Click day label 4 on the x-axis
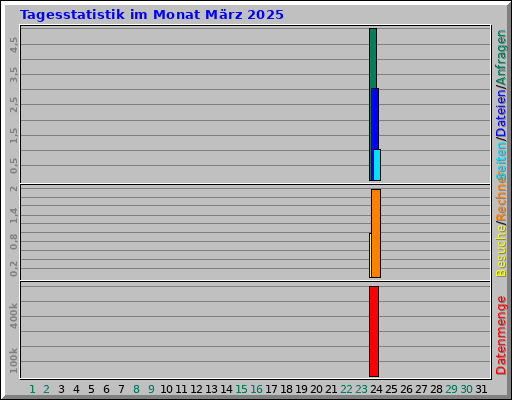The width and height of the screenshot is (512, 400). [x=76, y=389]
